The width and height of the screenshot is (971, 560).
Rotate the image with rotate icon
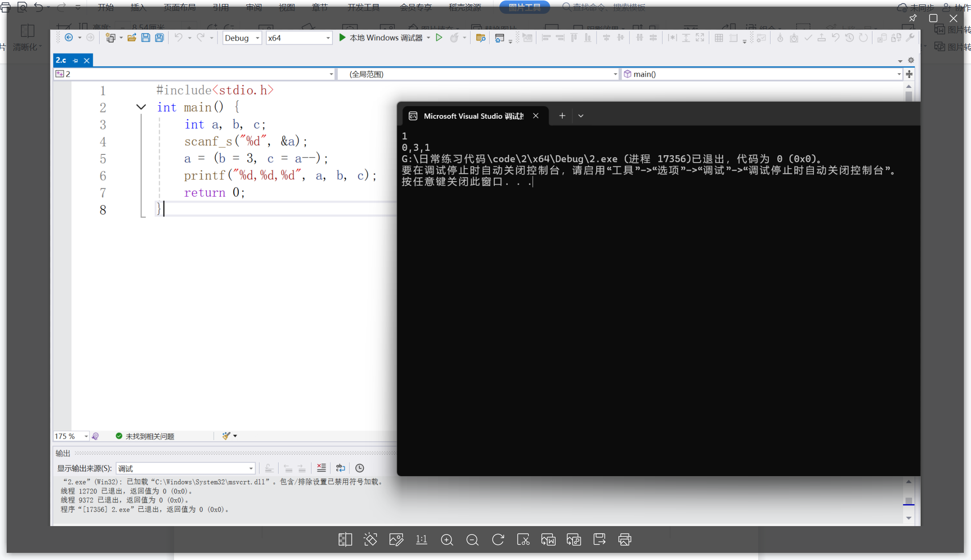point(498,540)
